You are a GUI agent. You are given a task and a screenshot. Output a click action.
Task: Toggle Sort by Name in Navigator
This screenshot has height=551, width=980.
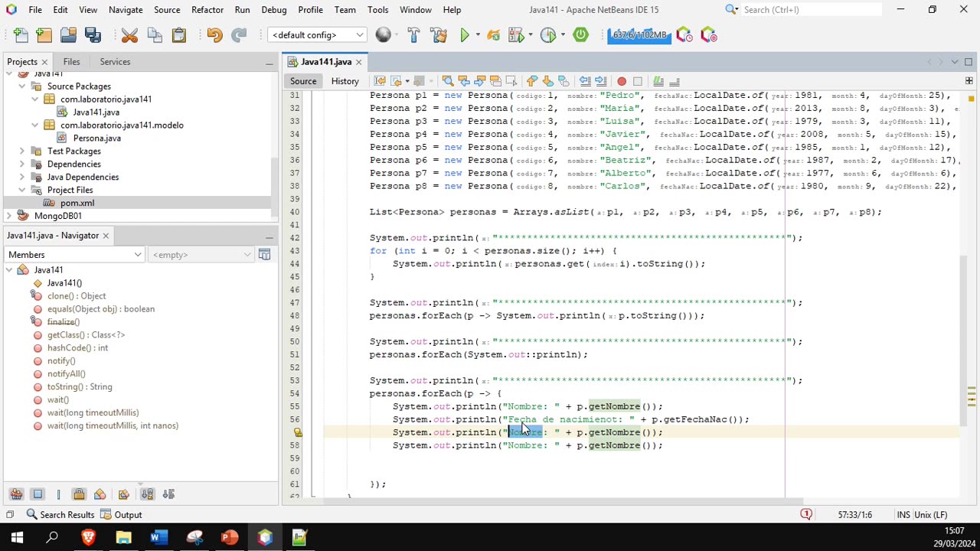point(148,494)
